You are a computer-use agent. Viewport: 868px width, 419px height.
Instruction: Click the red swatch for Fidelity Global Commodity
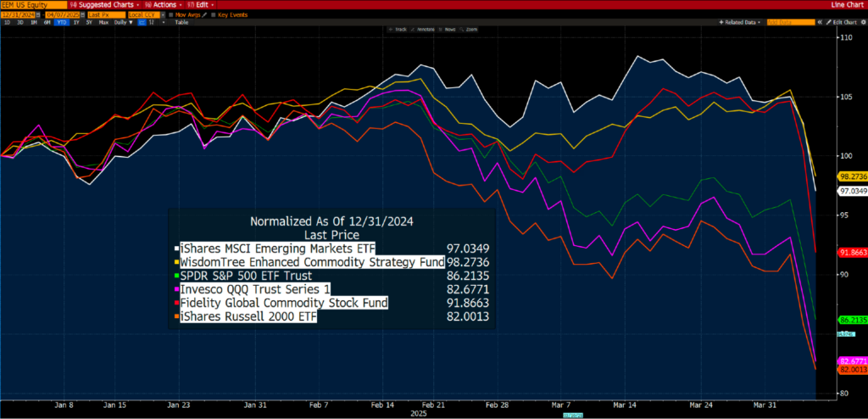click(176, 303)
